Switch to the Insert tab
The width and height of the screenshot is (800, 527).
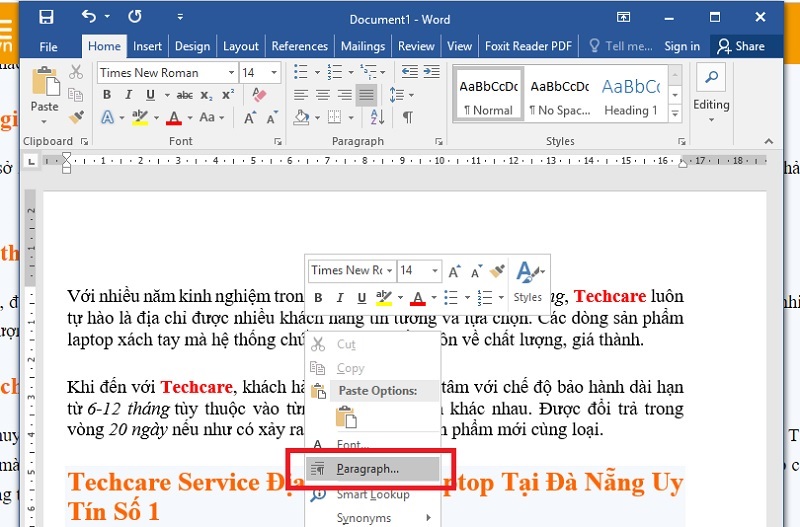[x=147, y=46]
